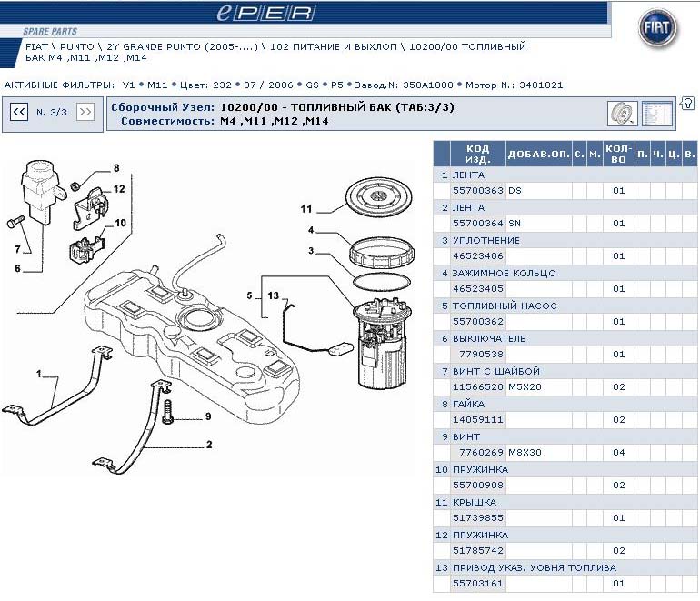This screenshot has width=700, height=601.
Task: Select part code 55700363
Action: [x=478, y=191]
